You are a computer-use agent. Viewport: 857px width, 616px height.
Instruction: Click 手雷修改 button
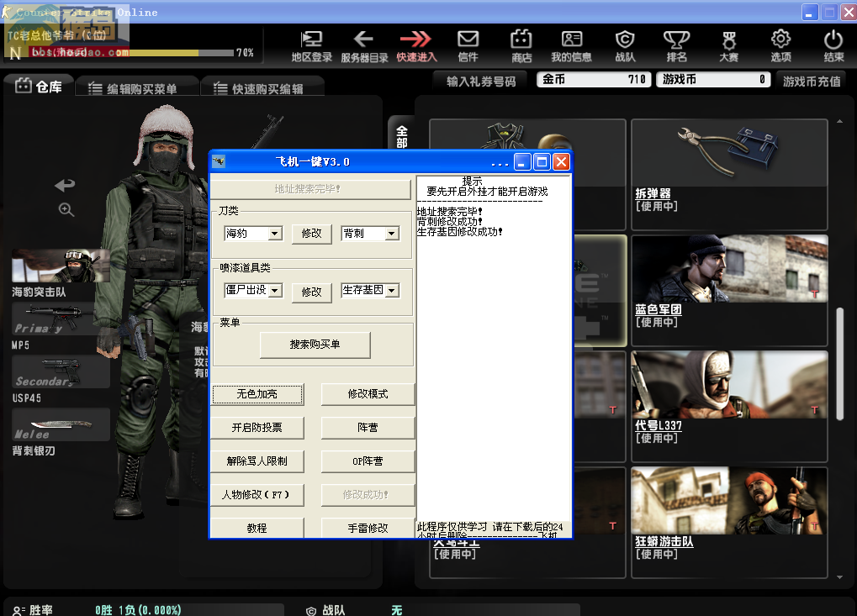point(368,528)
